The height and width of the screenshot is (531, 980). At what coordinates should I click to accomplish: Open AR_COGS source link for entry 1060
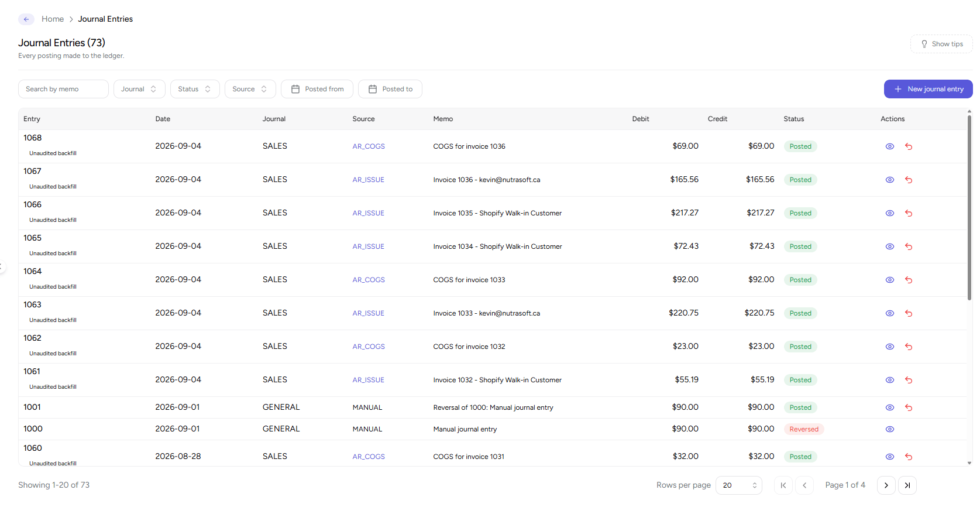pyautogui.click(x=369, y=457)
